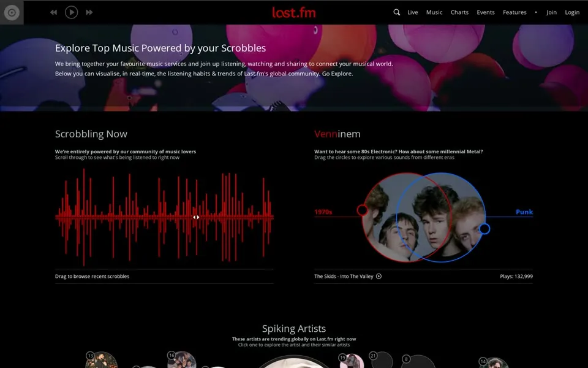Click the Venninem heading

[337, 134]
